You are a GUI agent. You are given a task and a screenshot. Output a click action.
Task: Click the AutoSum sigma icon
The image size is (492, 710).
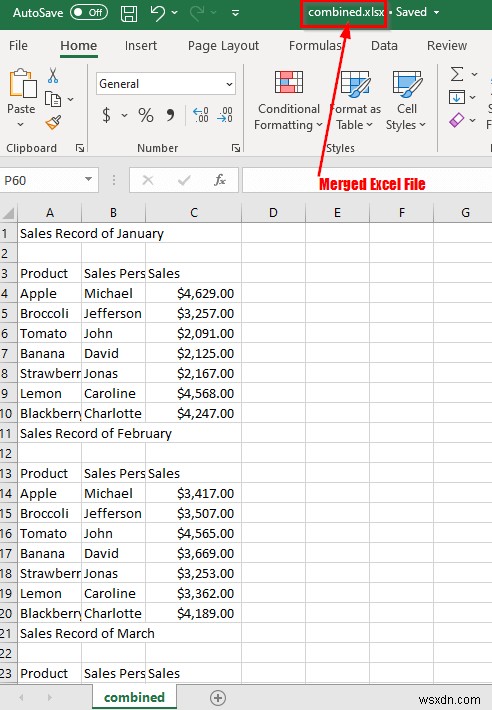(457, 74)
